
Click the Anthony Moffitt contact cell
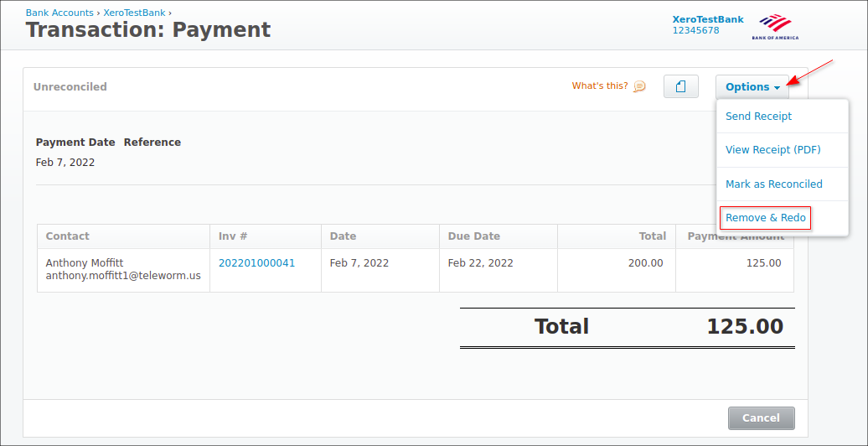(x=122, y=269)
